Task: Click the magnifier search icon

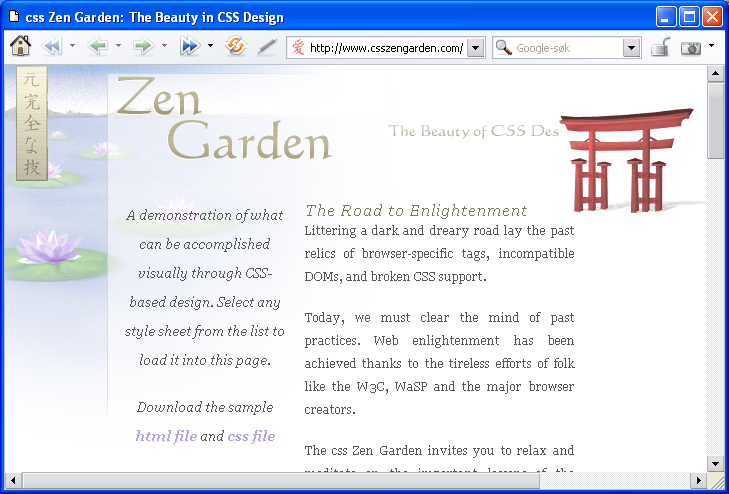Action: pyautogui.click(x=504, y=47)
